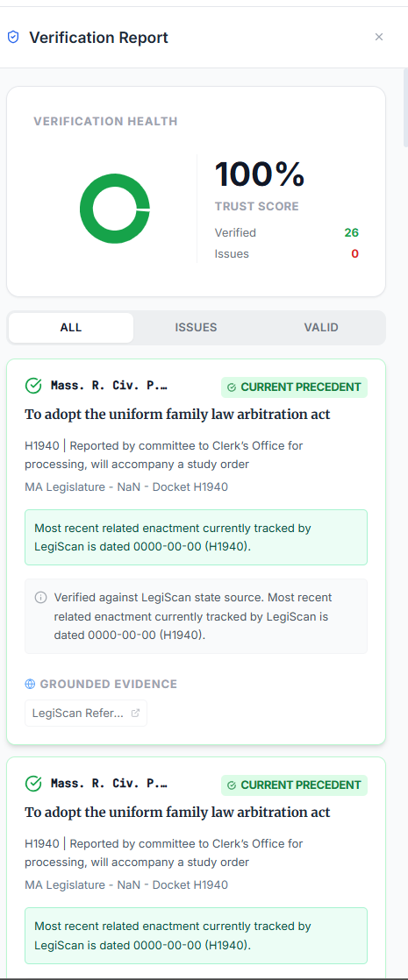Switch to the VALID tab
Viewport: 408px width, 980px height.
coord(321,328)
